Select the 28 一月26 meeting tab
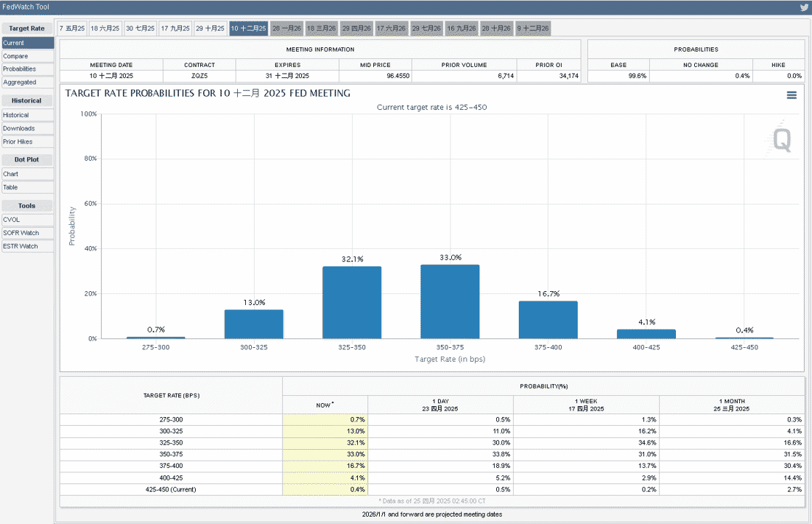 click(287, 28)
